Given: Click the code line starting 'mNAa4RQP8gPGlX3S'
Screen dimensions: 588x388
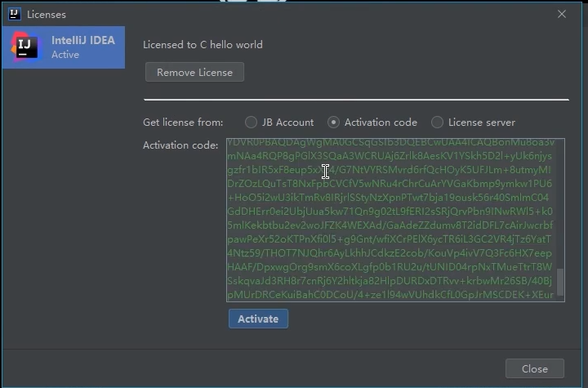Looking at the screenshot, I should tap(390, 156).
